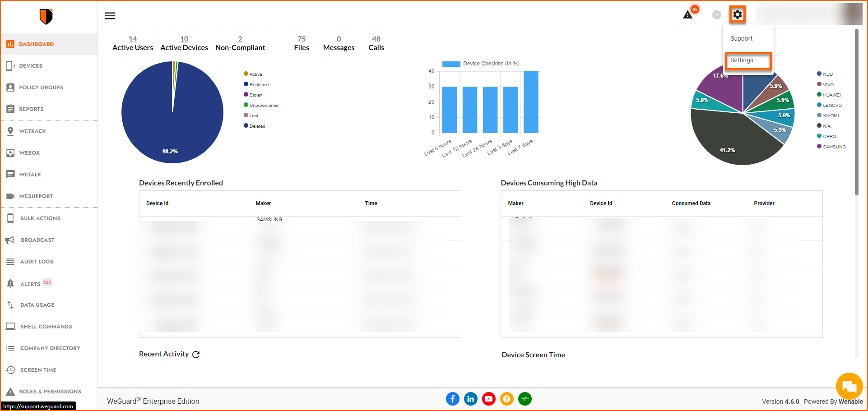The height and width of the screenshot is (411, 868).
Task: Open the YouTube social icon
Action: [489, 399]
